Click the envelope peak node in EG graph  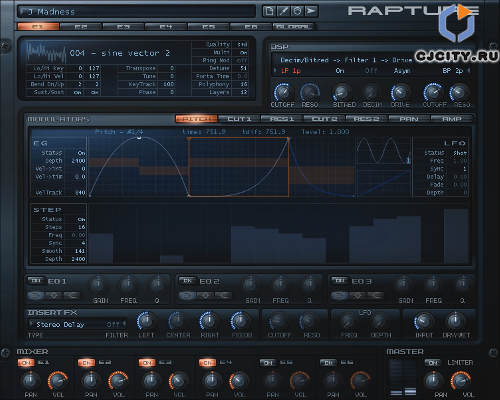139,137
